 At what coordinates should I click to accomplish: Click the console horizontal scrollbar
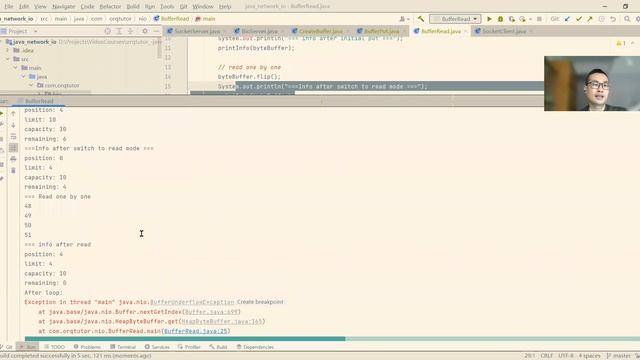[185, 339]
